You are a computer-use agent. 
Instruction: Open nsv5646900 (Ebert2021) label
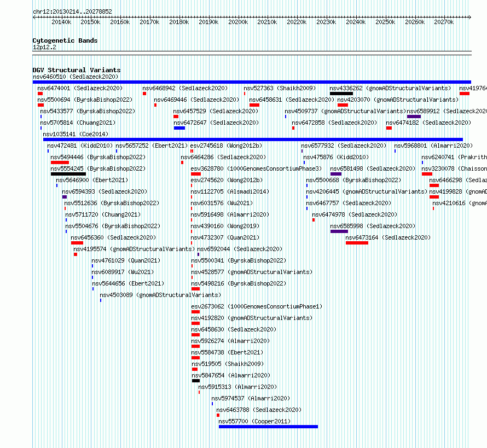click(x=92, y=180)
